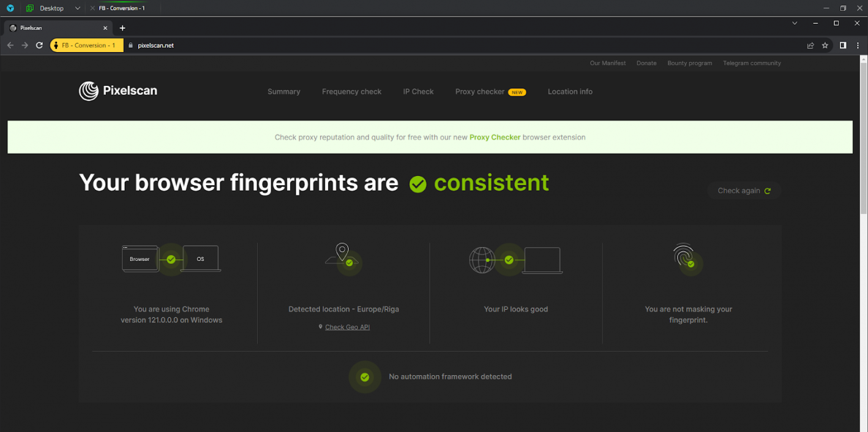Image resolution: width=868 pixels, height=432 pixels.
Task: Open the browser three-dot menu
Action: click(x=858, y=45)
